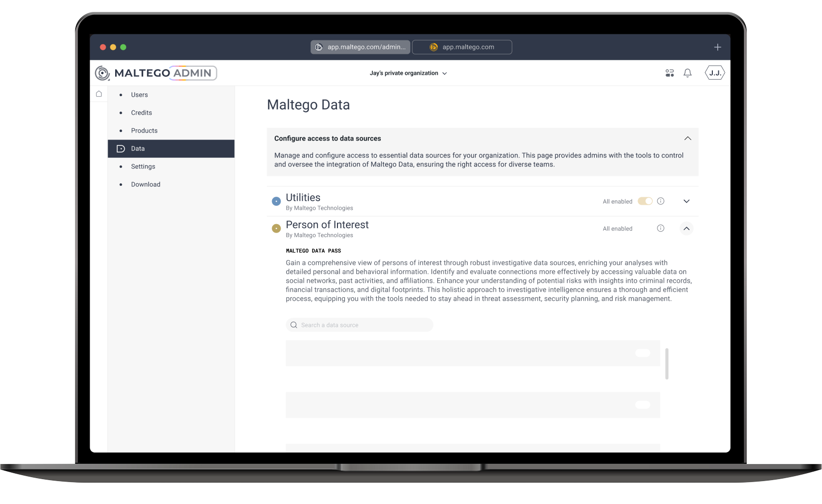The image size is (822, 504).
Task: Switch to the app.maltego.com browser tab
Action: tap(462, 47)
